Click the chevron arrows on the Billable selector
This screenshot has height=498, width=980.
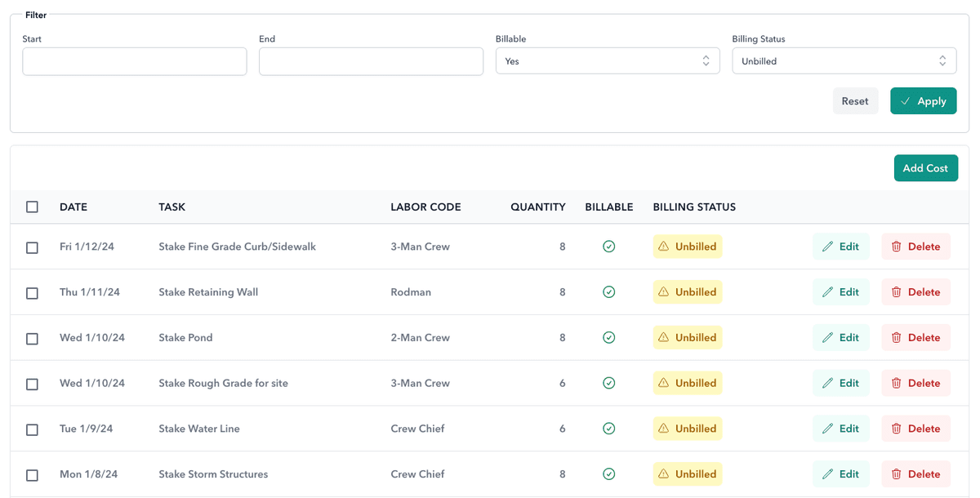coord(706,60)
